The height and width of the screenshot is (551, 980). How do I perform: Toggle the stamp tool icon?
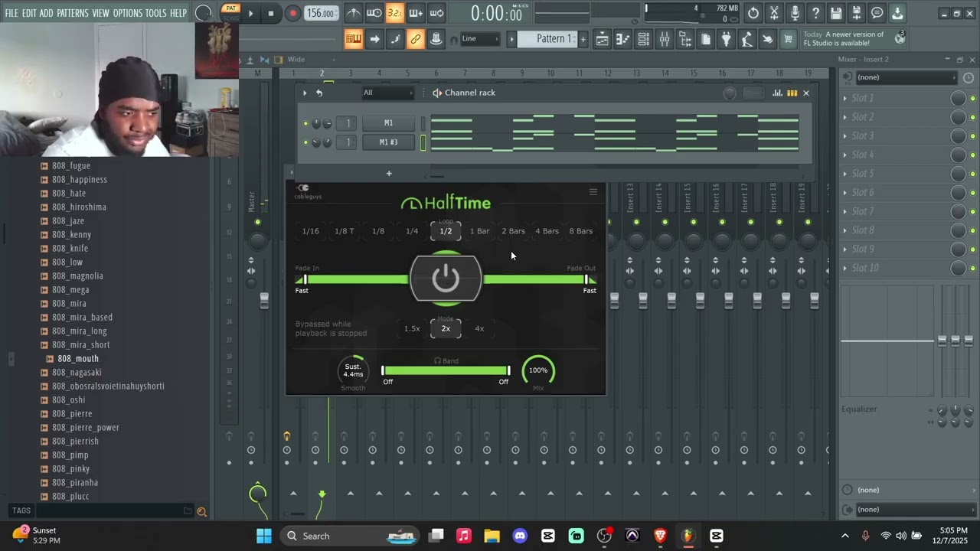click(x=436, y=39)
